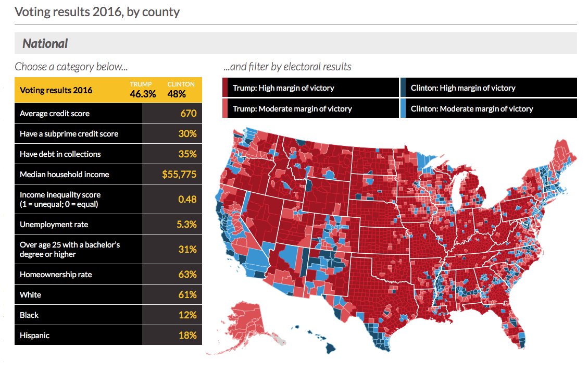The height and width of the screenshot is (371, 588).
Task: Choose the bachelor's degree or higher category
Action: (78, 249)
